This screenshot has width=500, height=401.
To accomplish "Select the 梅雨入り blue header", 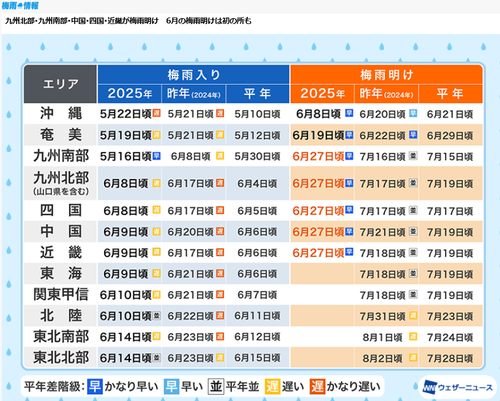I will click(x=193, y=75).
